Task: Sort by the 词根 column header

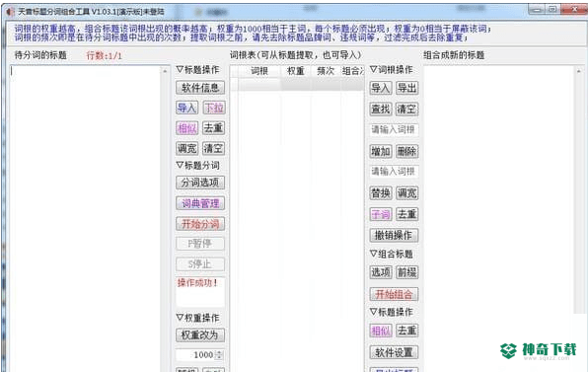Action: (259, 71)
